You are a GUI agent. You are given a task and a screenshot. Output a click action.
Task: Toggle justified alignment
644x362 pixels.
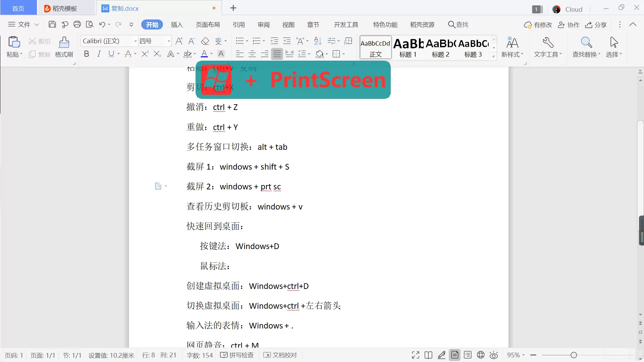coord(277,54)
